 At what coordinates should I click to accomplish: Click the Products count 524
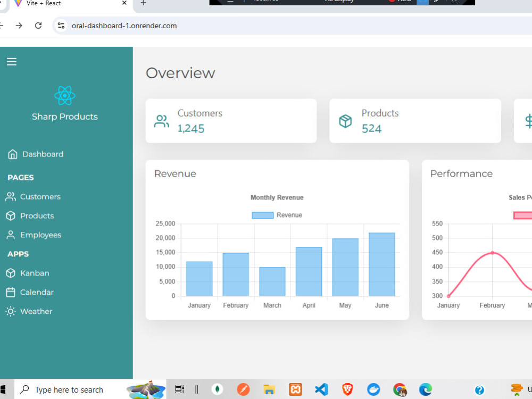pyautogui.click(x=371, y=129)
